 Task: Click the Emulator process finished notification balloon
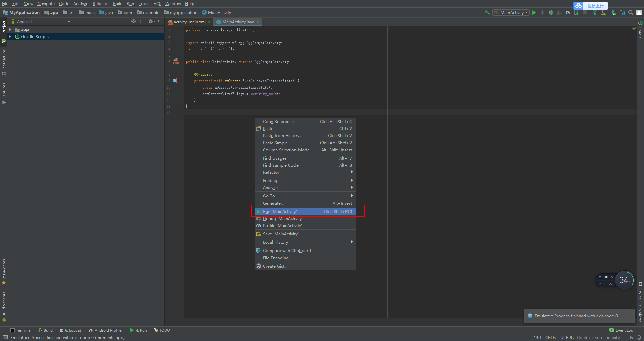579,316
